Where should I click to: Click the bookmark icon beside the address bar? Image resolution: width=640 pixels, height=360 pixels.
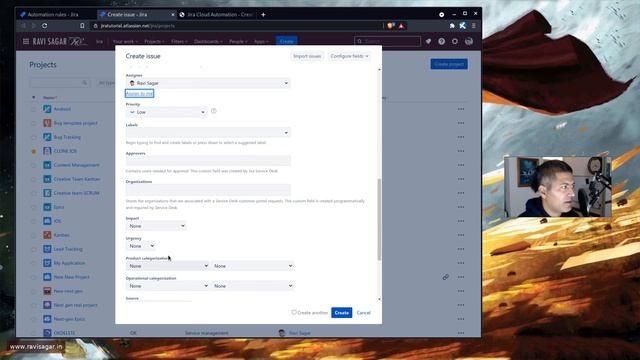(x=82, y=26)
